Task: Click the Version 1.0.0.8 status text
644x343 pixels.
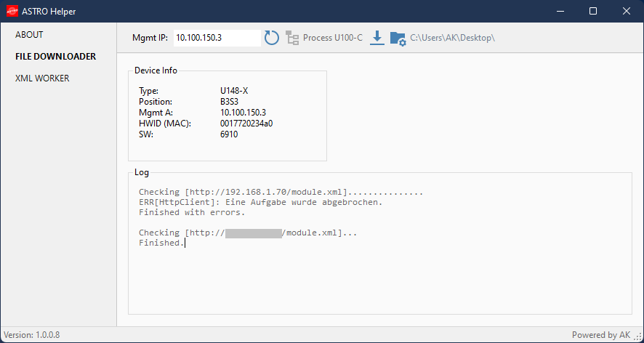Action: pos(32,335)
